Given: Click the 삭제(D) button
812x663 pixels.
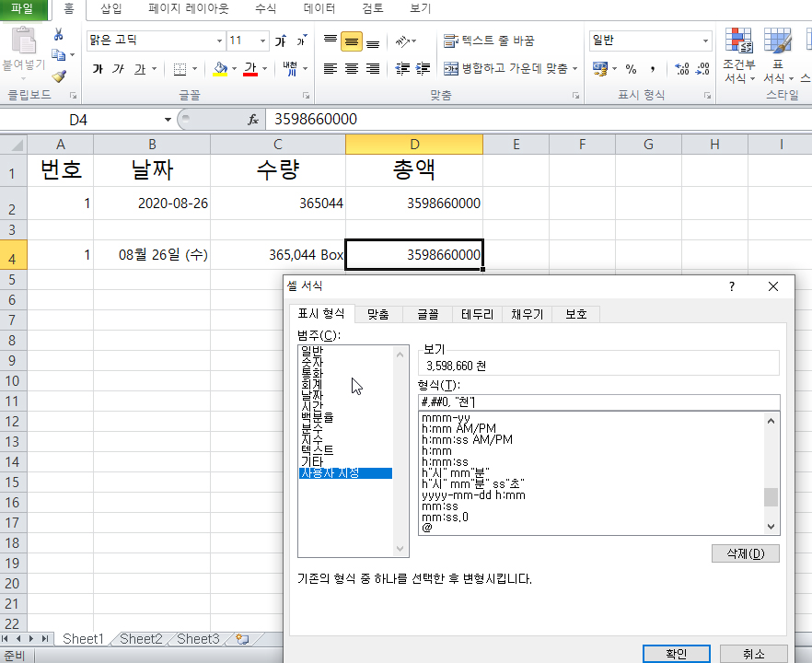Looking at the screenshot, I should [745, 553].
